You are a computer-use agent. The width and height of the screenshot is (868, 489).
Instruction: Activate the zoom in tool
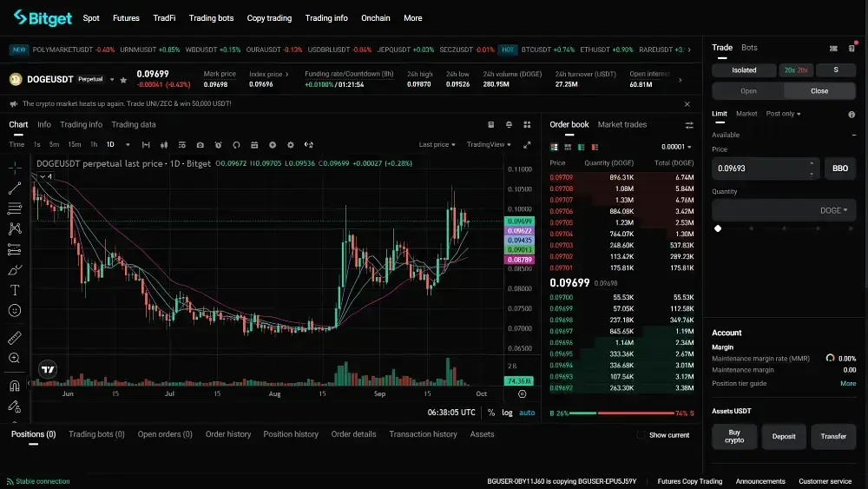pyautogui.click(x=15, y=358)
